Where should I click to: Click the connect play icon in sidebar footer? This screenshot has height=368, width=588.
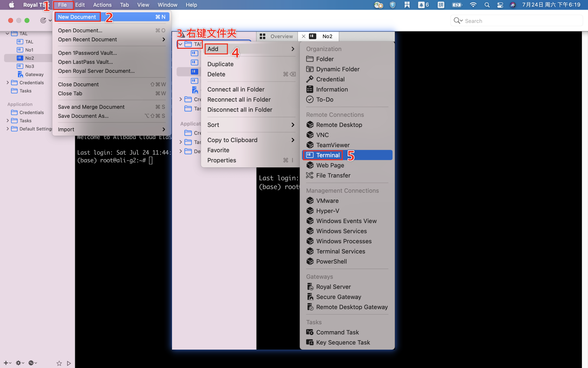[x=69, y=363]
